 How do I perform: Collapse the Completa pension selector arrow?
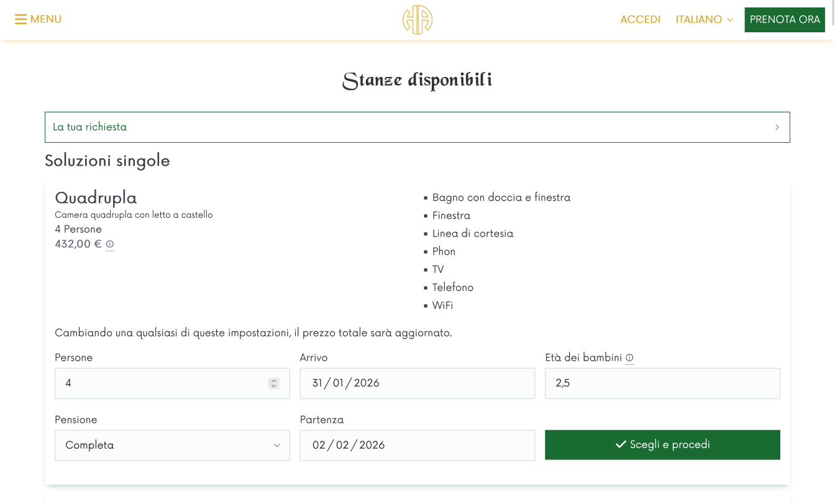[x=278, y=445]
